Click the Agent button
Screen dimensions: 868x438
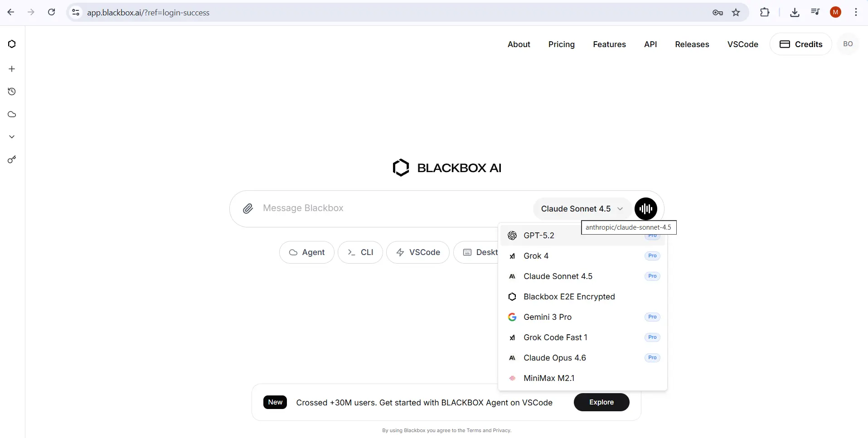[x=307, y=252]
